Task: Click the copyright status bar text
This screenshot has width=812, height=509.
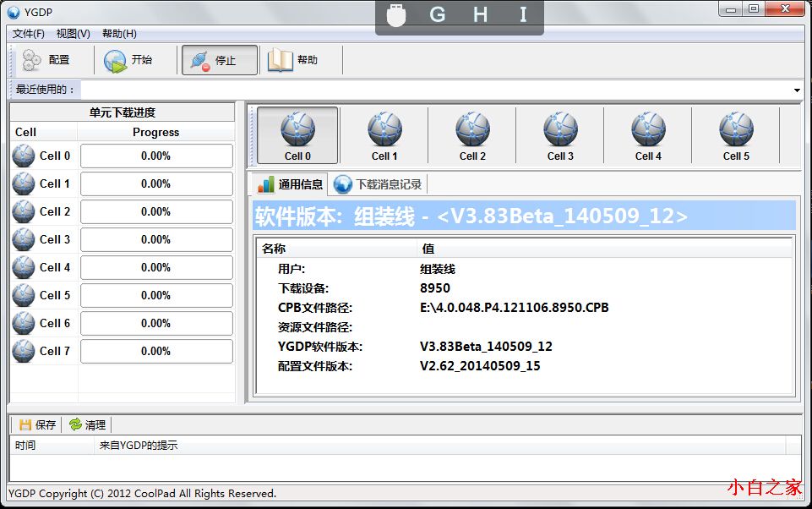Action: click(142, 494)
